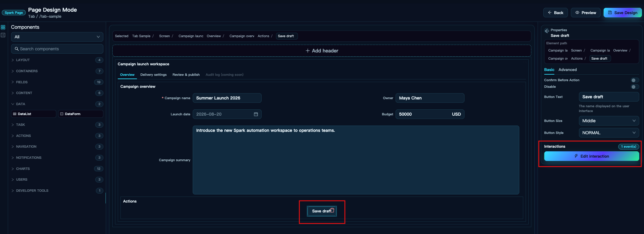Click the back arrow icon beside Properties
644x234 pixels.
coord(547,31)
